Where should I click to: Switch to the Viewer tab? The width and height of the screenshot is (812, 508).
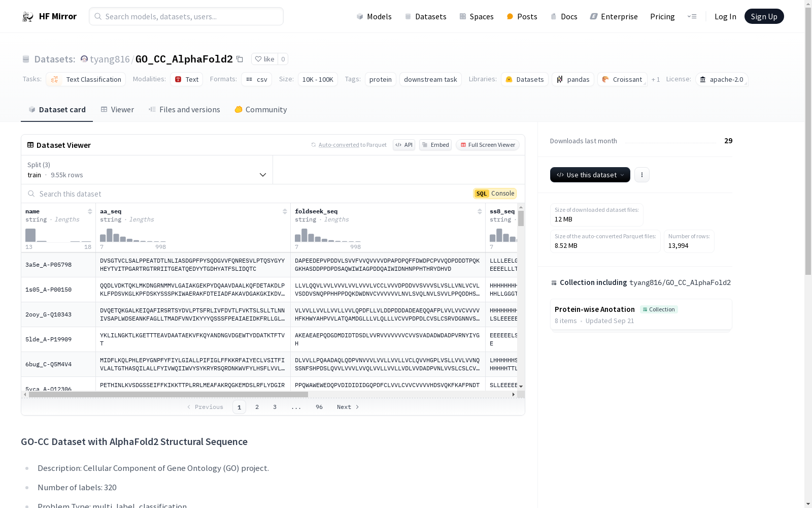click(117, 110)
